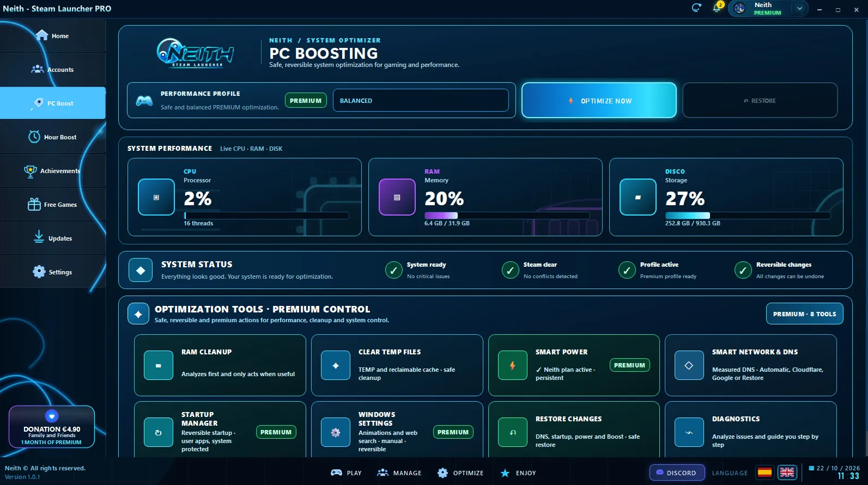Open Accounts from the sidebar
The height and width of the screenshot is (485, 868).
(52, 70)
